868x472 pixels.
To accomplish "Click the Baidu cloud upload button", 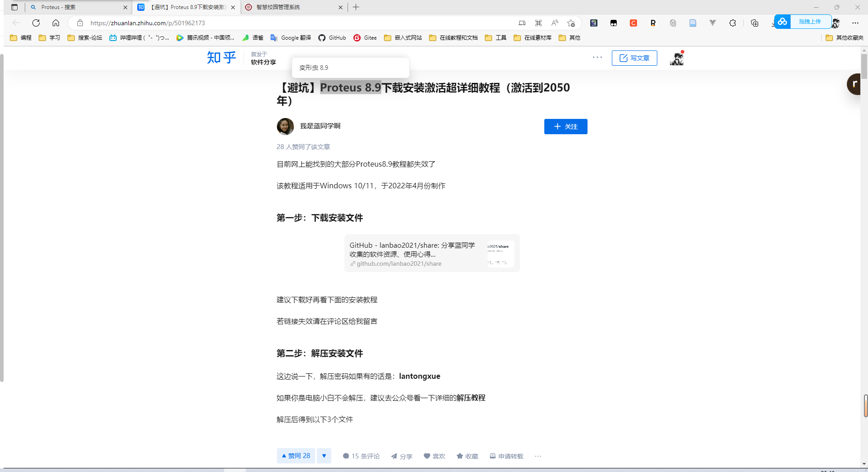I will tap(803, 22).
